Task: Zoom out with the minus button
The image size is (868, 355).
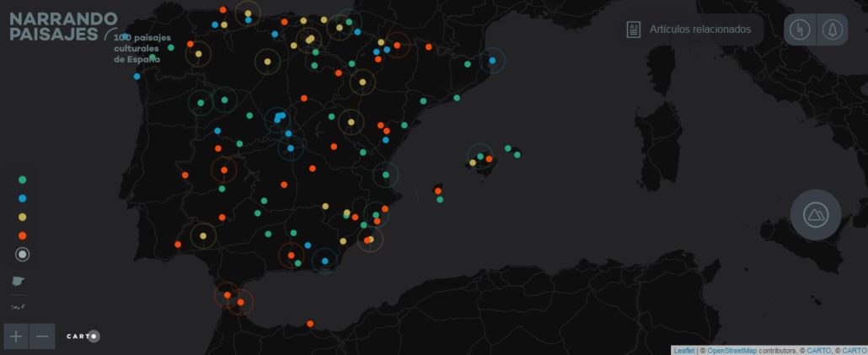Action: 42,336
